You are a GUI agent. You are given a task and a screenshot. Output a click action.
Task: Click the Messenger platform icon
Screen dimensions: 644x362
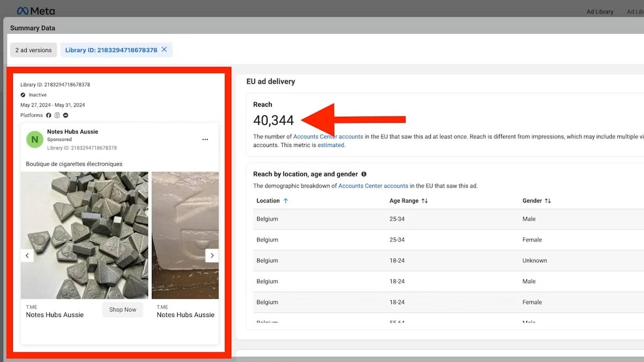(x=65, y=115)
